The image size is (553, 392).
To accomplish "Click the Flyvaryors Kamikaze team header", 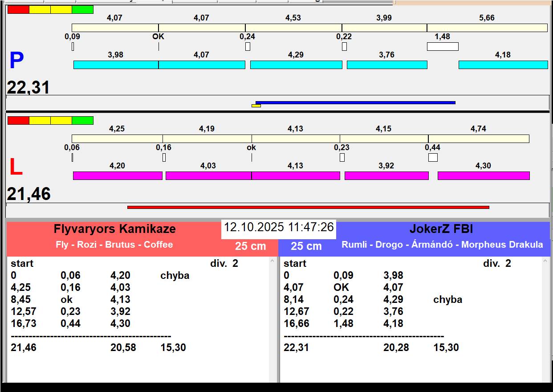I will point(115,229).
